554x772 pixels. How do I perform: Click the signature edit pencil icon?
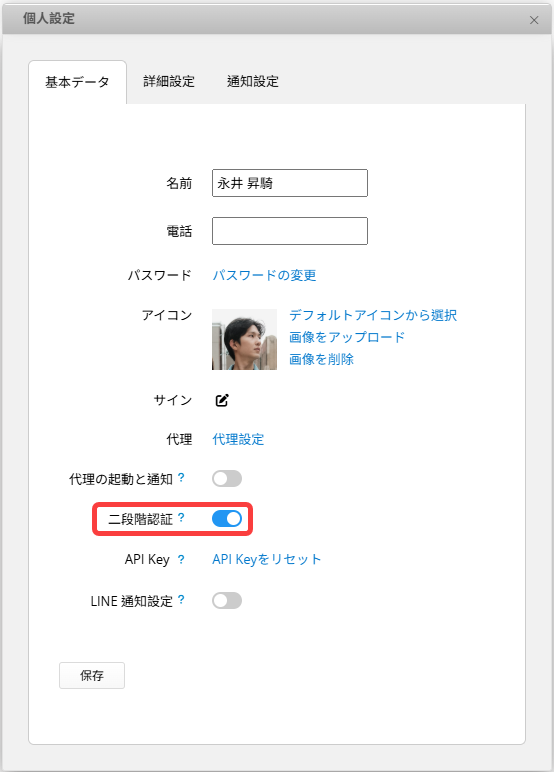click(222, 400)
